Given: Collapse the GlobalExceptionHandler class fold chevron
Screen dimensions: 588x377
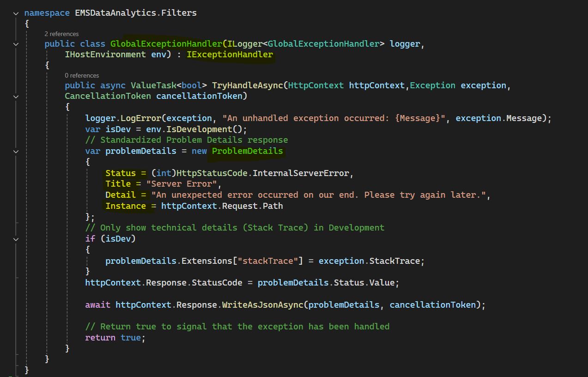Looking at the screenshot, I should point(16,44).
